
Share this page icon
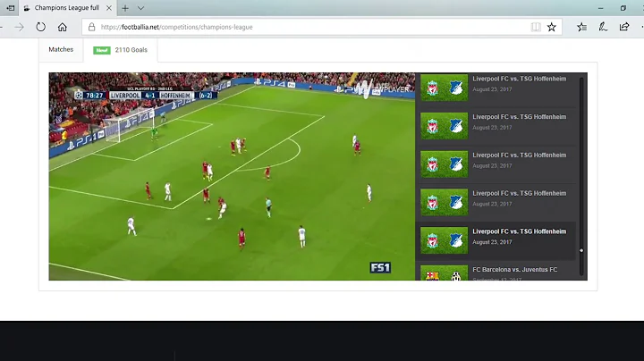coord(624,27)
